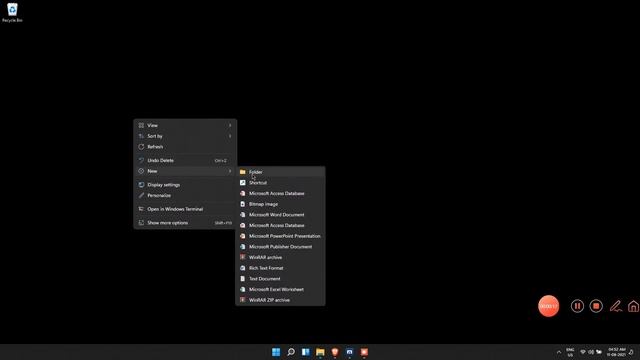Click the Text Document icon
This screenshot has width=640, height=360.
[x=242, y=278]
